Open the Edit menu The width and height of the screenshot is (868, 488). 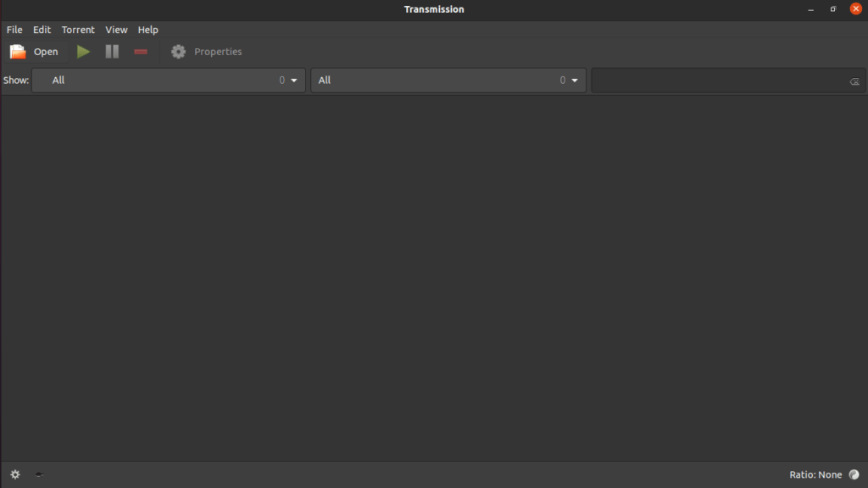pyautogui.click(x=42, y=30)
